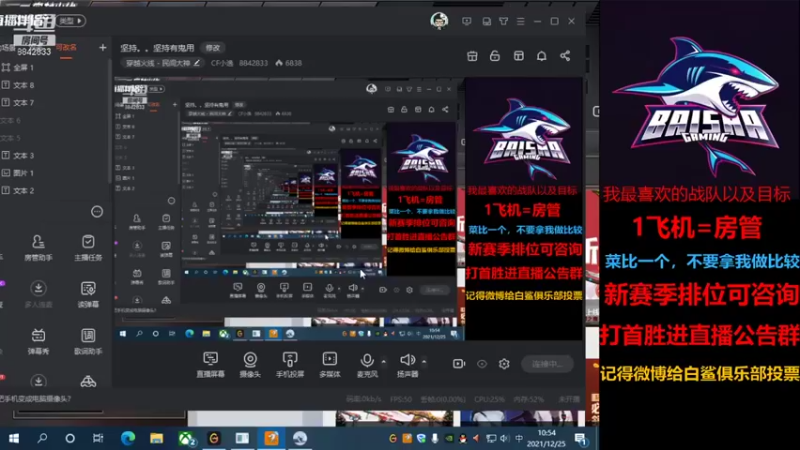Open the save icon in title bar
The height and width of the screenshot is (450, 800).
(486, 21)
